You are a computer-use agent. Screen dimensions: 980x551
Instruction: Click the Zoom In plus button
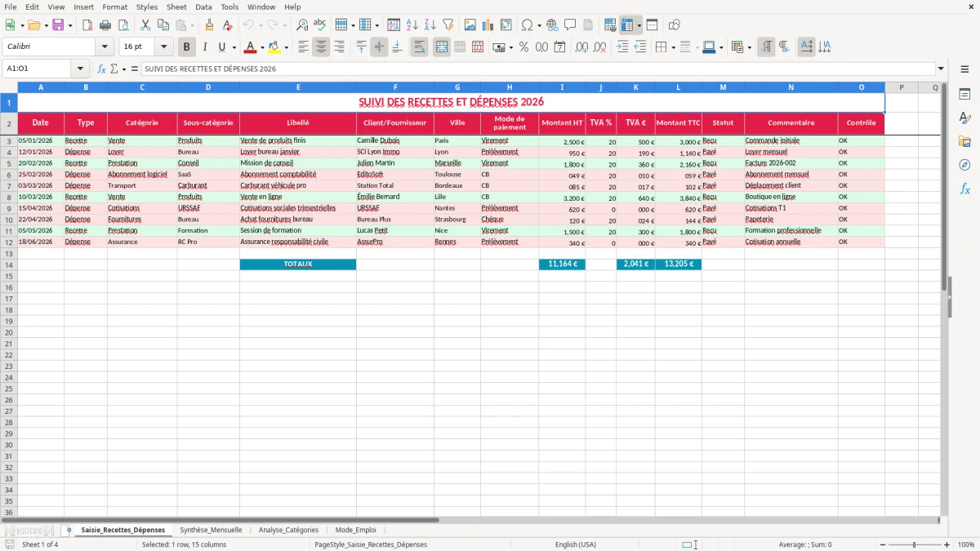[947, 544]
